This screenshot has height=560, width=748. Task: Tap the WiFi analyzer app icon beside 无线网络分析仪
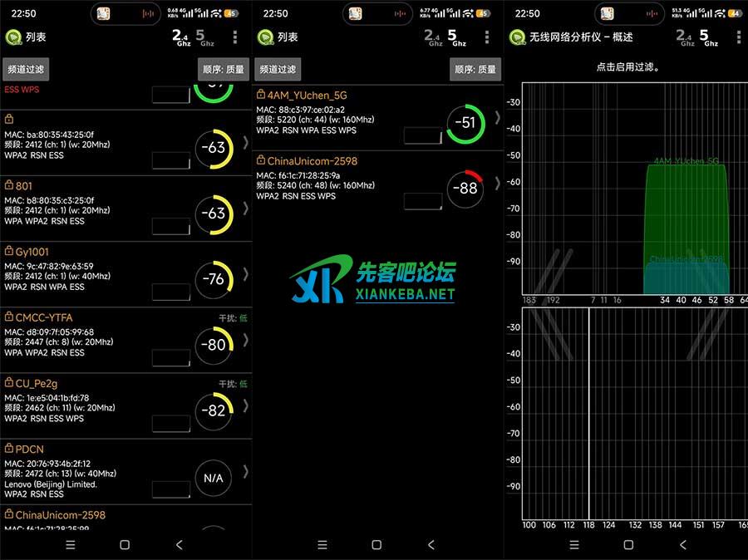tap(516, 37)
